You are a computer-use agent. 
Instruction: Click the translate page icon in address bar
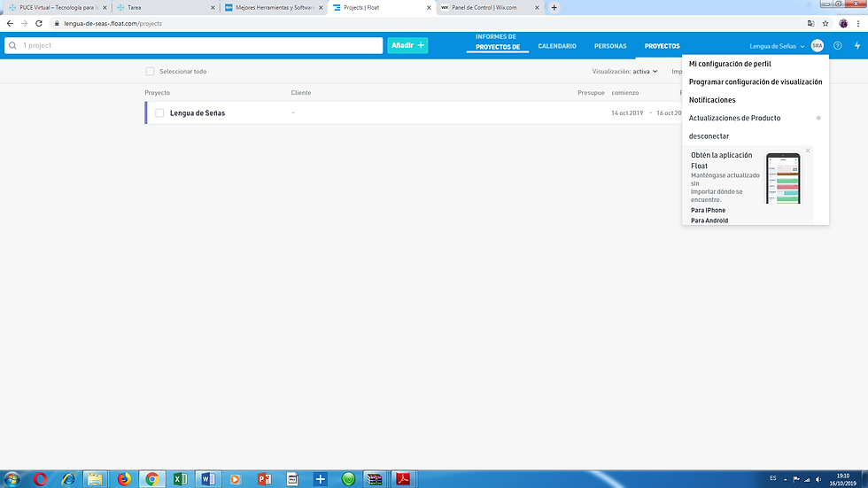811,23
